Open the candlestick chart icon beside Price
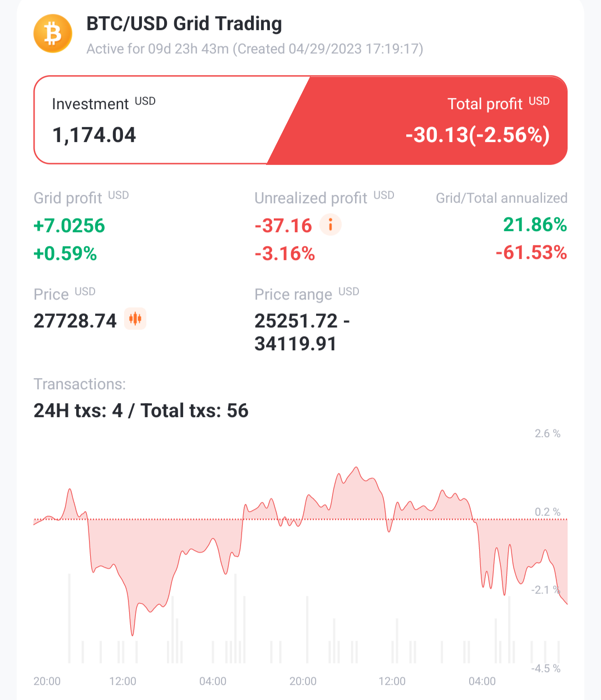Image resolution: width=601 pixels, height=700 pixels. [x=135, y=319]
